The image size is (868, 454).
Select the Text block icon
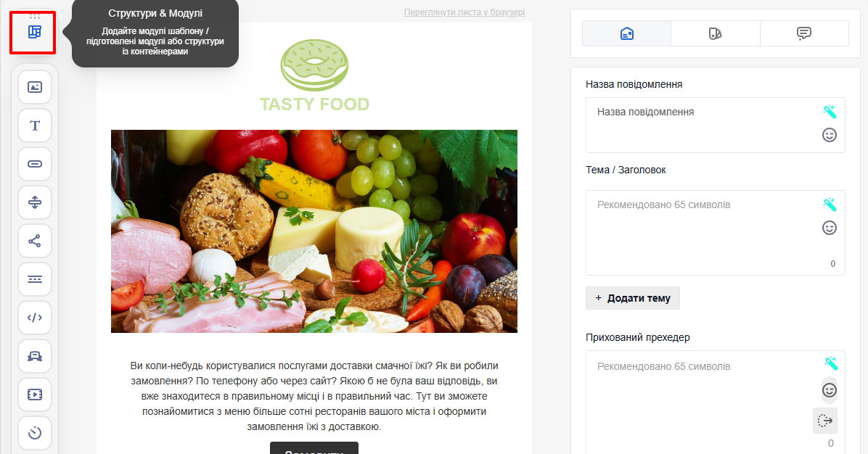pos(35,125)
